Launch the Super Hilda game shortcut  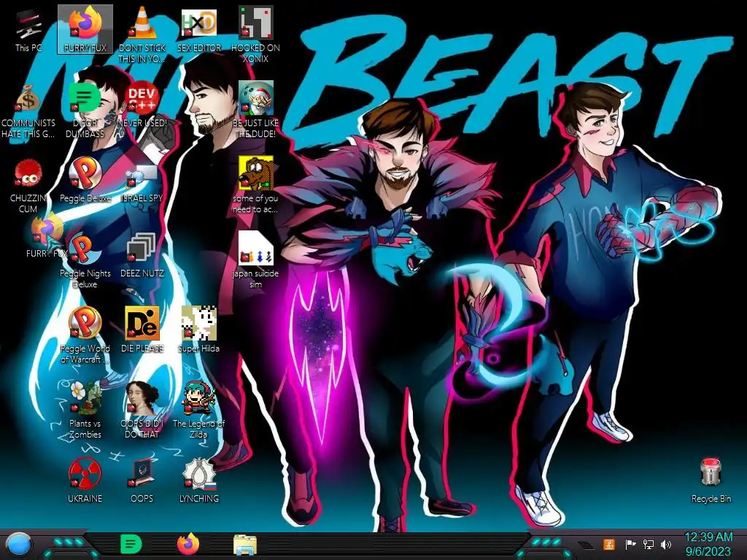point(199,330)
